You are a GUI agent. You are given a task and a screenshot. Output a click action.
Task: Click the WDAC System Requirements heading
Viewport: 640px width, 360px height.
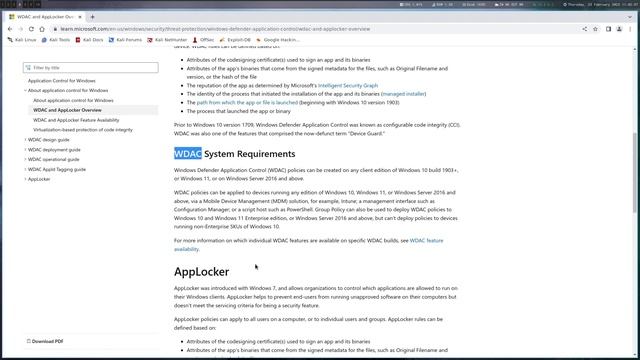pyautogui.click(x=235, y=154)
